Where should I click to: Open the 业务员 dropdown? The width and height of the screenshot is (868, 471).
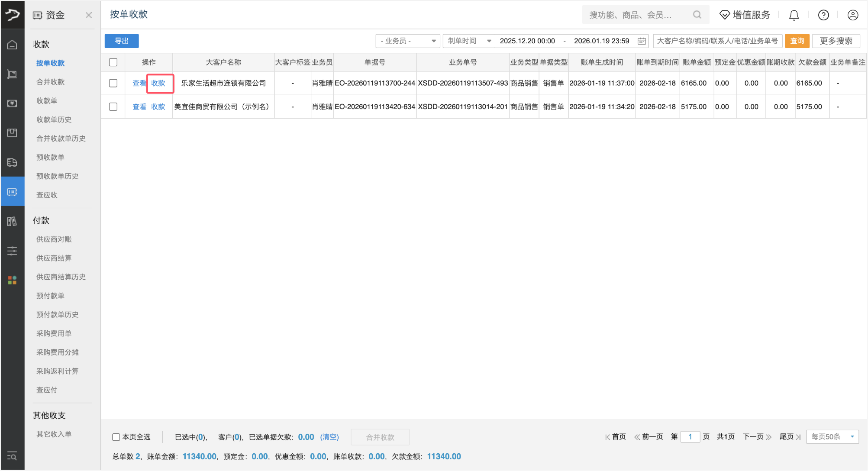coord(408,41)
